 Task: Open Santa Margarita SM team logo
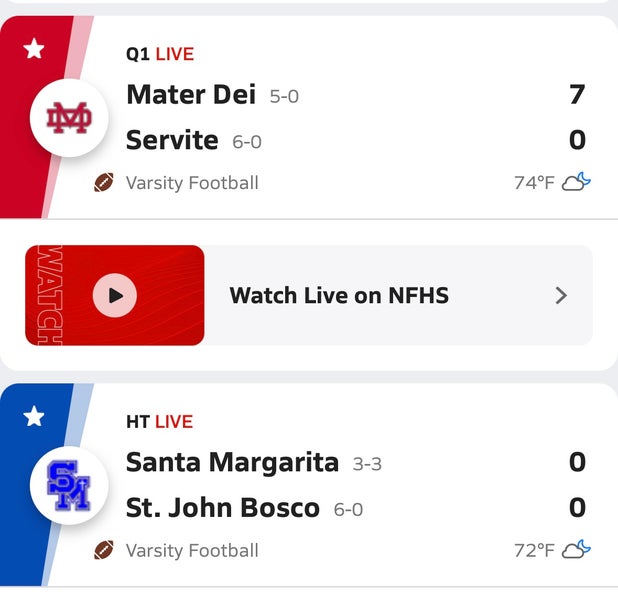click(x=69, y=486)
